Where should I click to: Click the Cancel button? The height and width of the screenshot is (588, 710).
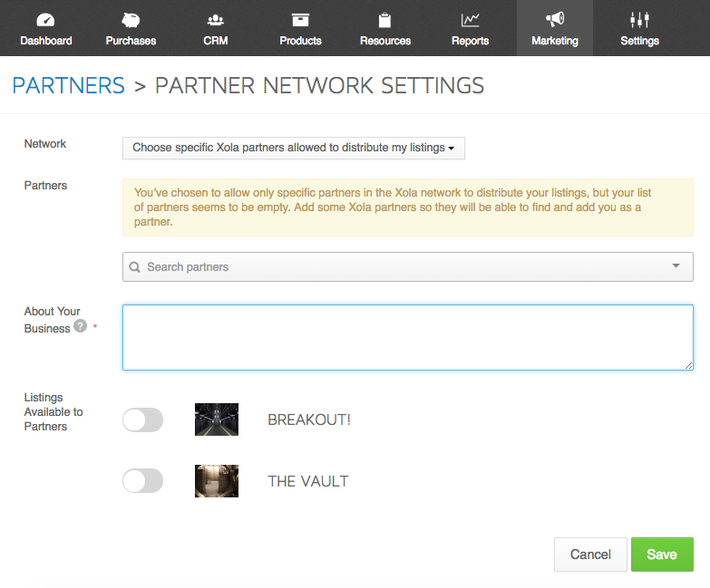590,554
